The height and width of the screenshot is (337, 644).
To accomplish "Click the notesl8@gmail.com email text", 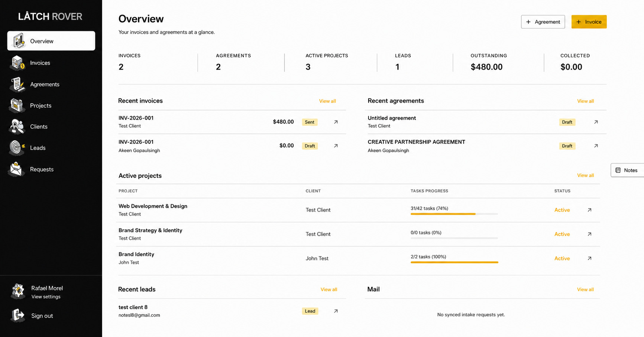I will pos(139,315).
